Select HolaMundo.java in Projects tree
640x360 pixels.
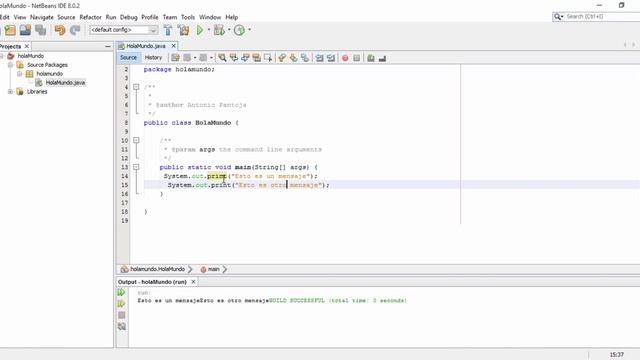coord(65,83)
